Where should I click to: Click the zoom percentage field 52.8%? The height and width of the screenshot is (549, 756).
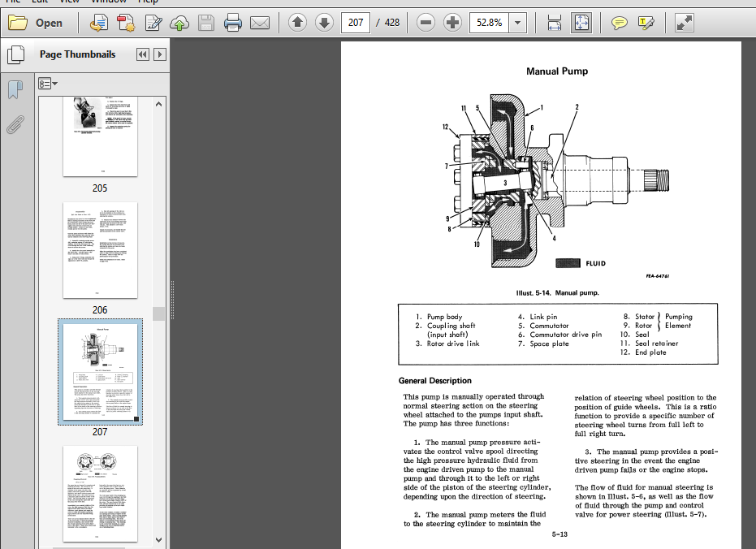click(x=489, y=23)
